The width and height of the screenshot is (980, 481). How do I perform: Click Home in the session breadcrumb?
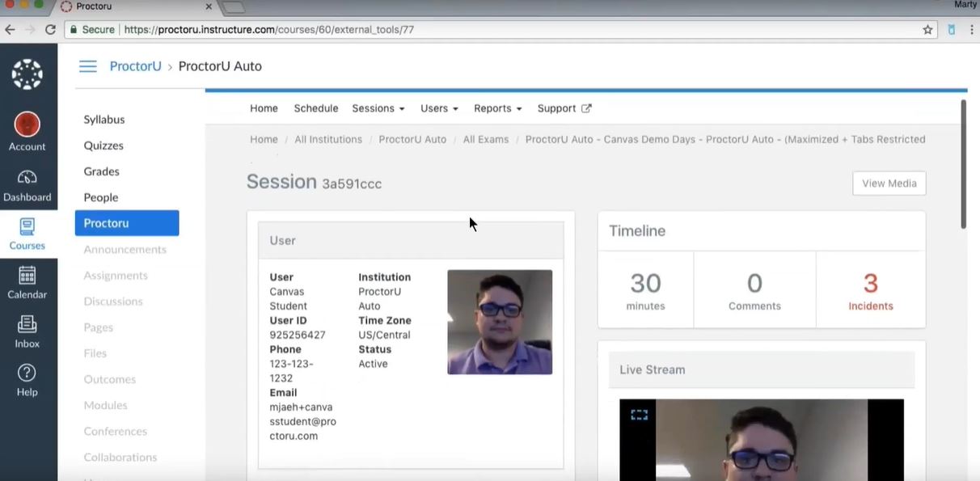264,139
